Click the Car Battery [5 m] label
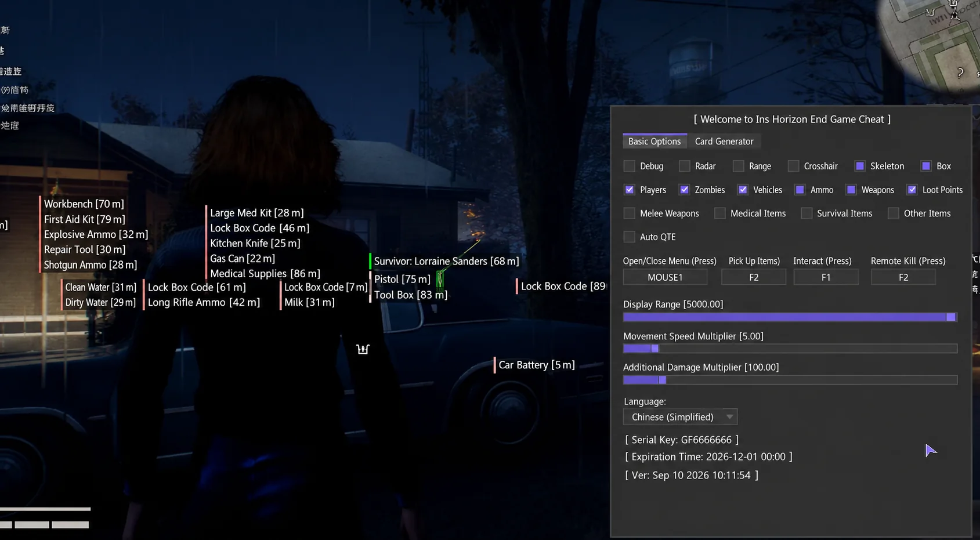Viewport: 980px width, 540px height. pos(537,365)
